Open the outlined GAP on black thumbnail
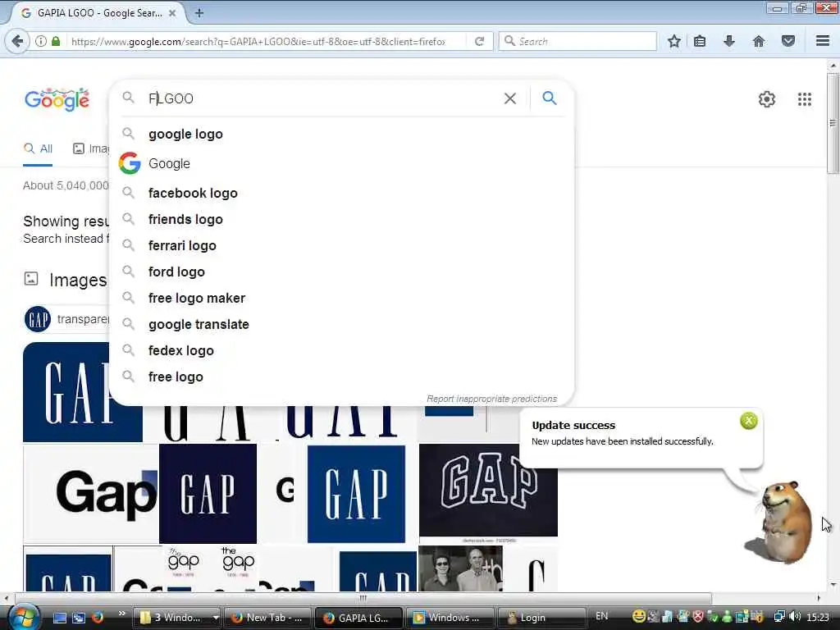Screen dimensions: 840x630 (x=488, y=491)
